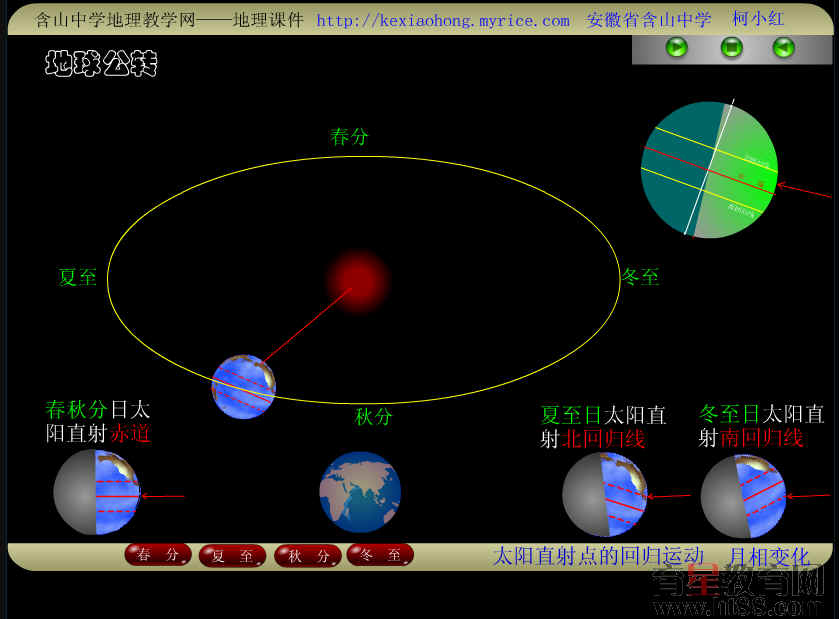Click the red 夏至 button
This screenshot has width=839, height=619.
click(x=232, y=556)
